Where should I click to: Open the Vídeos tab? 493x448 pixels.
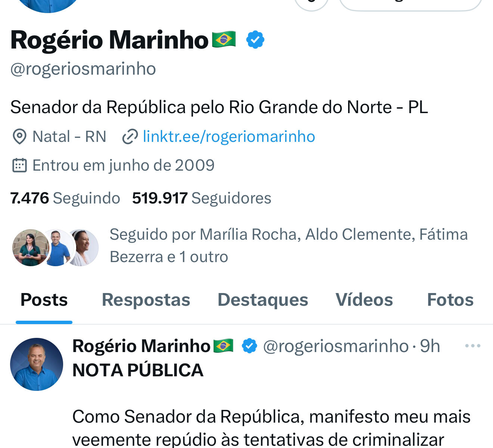click(x=364, y=300)
